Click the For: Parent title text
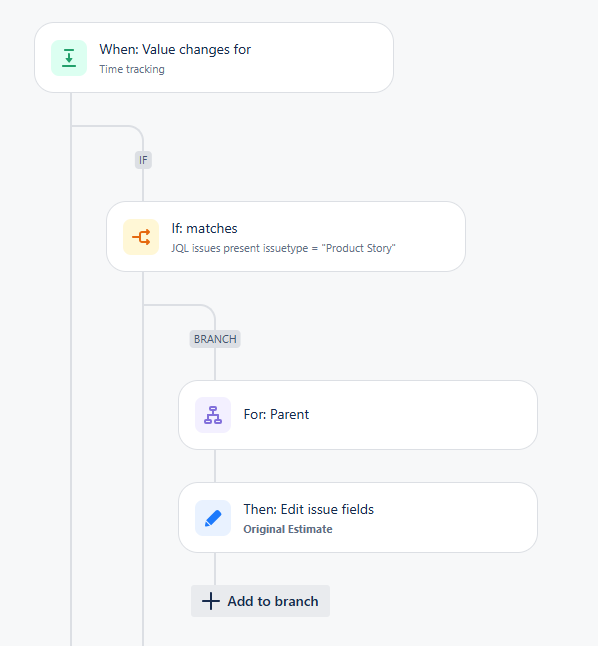 [x=276, y=414]
